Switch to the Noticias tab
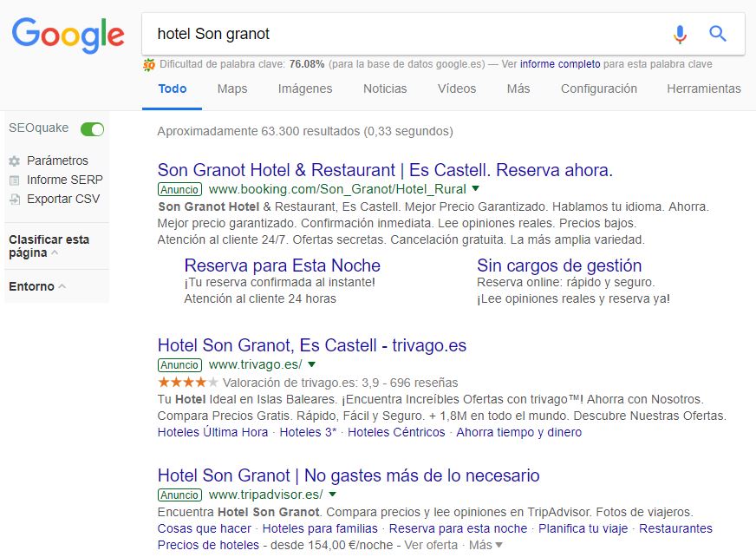The width and height of the screenshot is (756, 557). [x=385, y=88]
